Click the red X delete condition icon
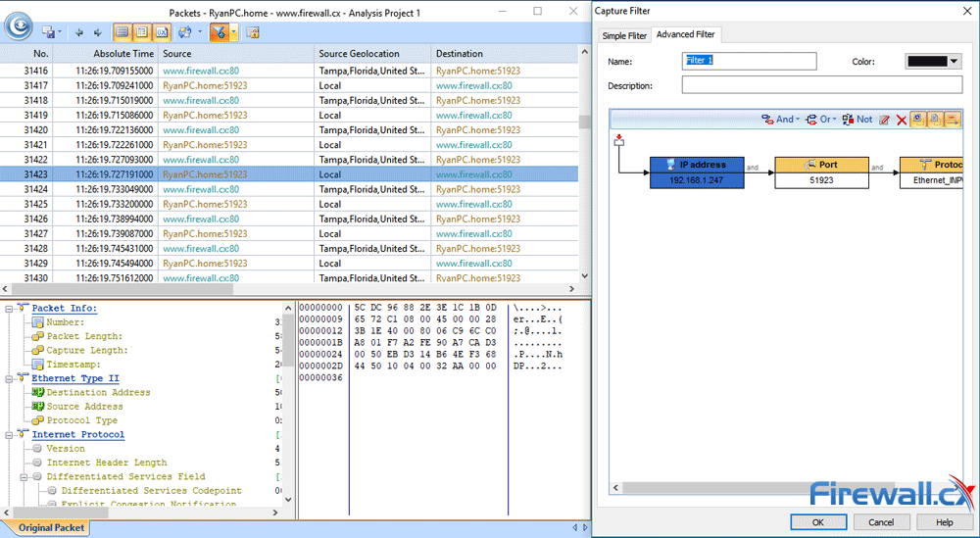Viewport: 980px width, 538px height. (902, 120)
